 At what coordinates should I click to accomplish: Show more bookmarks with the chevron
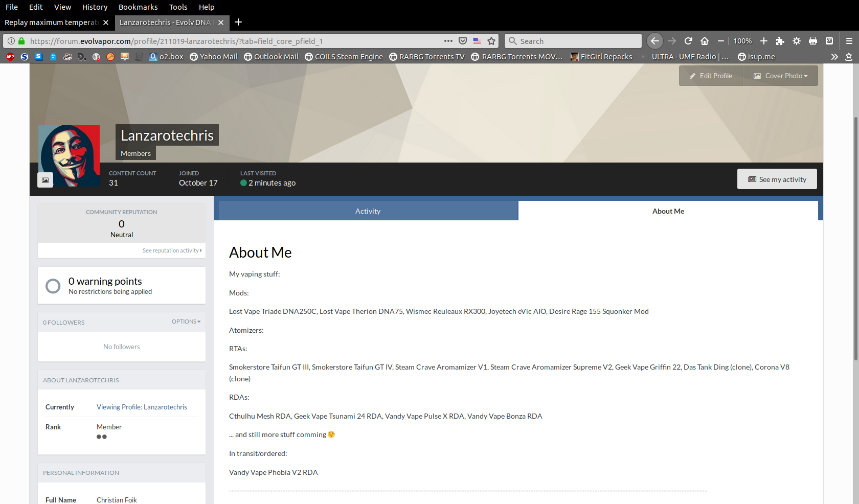(x=834, y=57)
